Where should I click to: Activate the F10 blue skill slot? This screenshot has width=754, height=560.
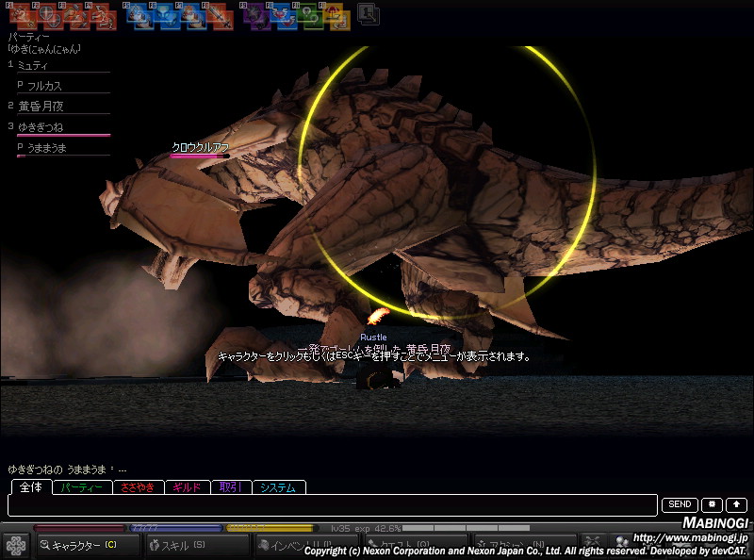(285, 16)
